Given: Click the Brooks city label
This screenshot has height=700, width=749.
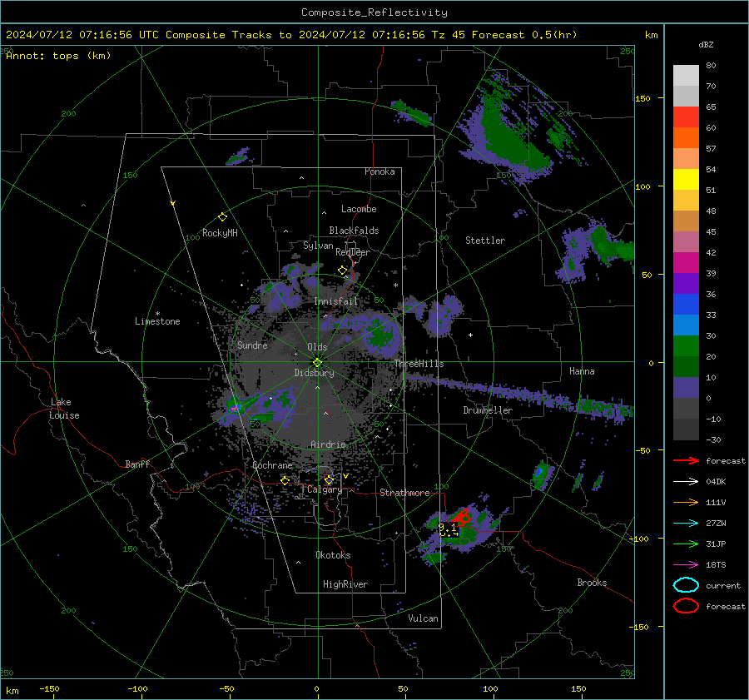Looking at the screenshot, I should 592,583.
